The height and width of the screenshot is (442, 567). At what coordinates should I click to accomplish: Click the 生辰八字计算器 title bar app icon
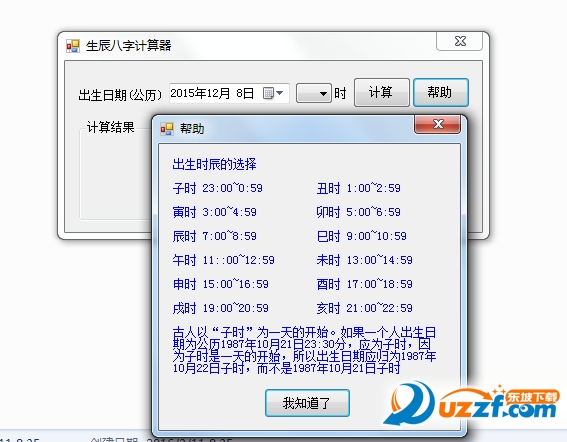click(73, 46)
